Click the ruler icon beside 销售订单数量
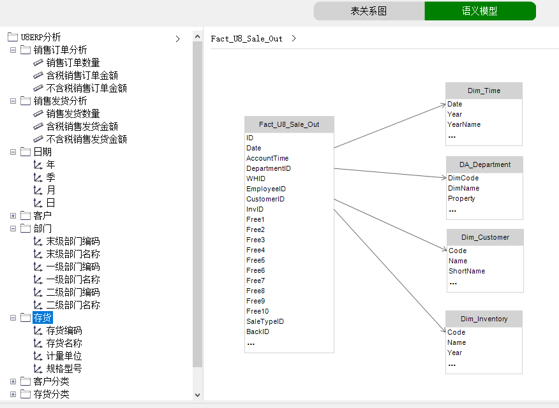 [38, 63]
